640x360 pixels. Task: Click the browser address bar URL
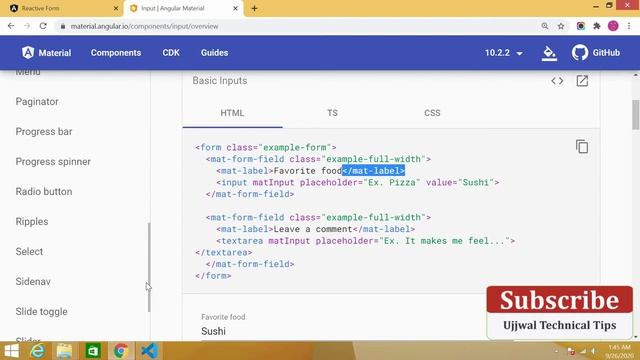pyautogui.click(x=144, y=26)
